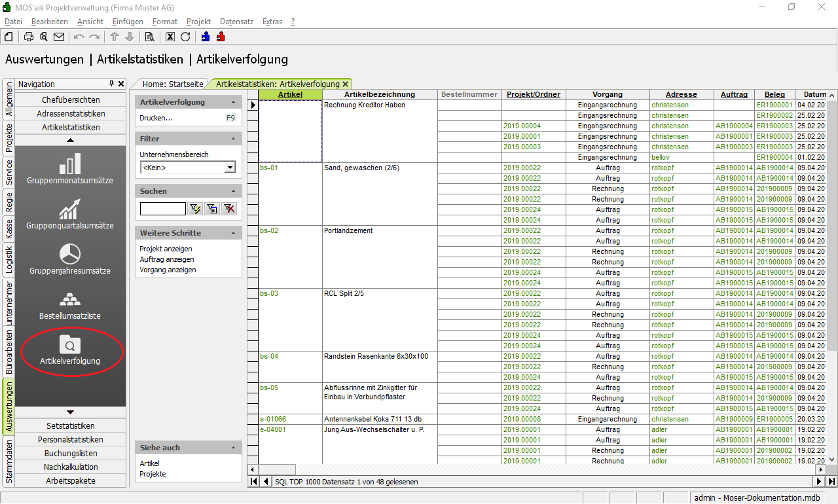Sort table by Projekt/Ordner column header
Screen dimensions: 838x504
point(534,94)
